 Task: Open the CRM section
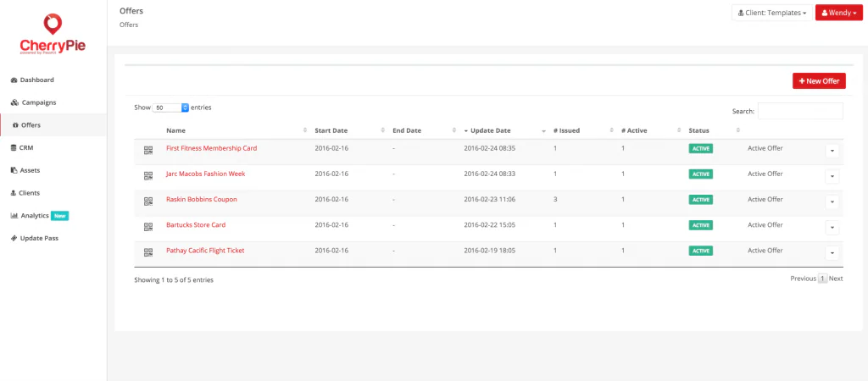(x=53, y=148)
